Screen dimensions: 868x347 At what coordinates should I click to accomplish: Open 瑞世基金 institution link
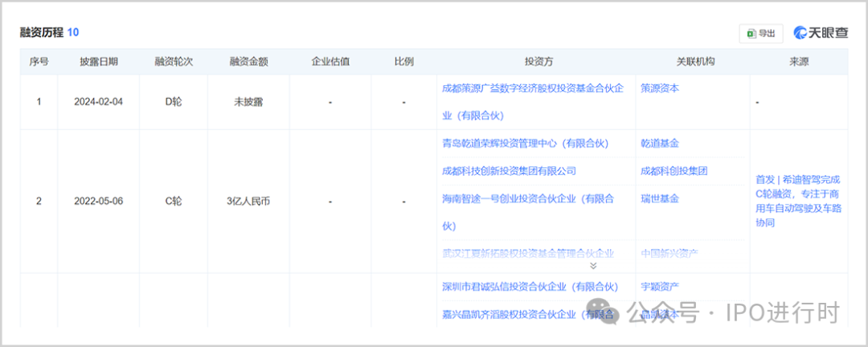pyautogui.click(x=660, y=198)
